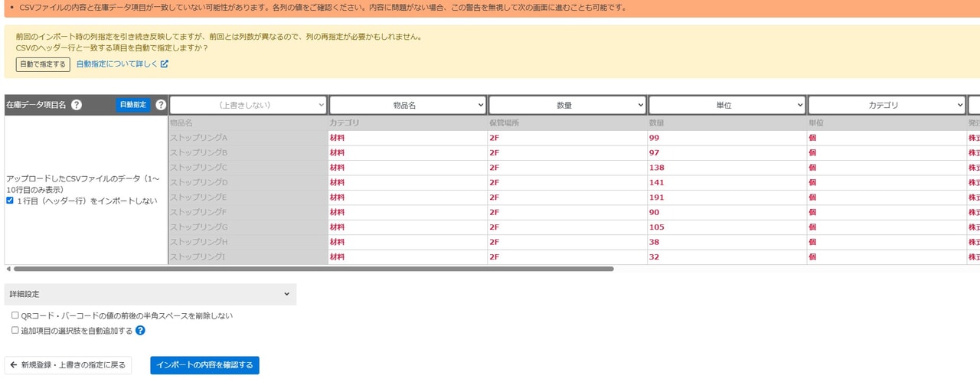Open the 数量 column mapping dropdown
The width and height of the screenshot is (980, 392).
(567, 105)
